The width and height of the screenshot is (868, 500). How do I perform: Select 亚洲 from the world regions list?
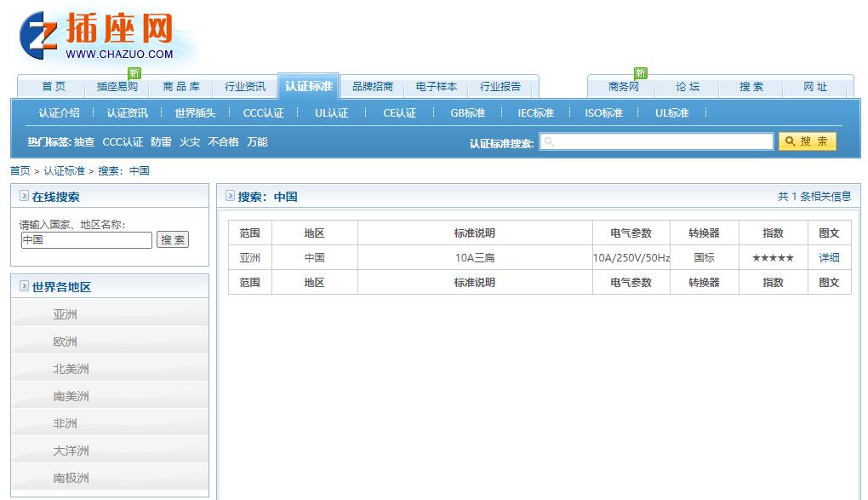click(68, 313)
